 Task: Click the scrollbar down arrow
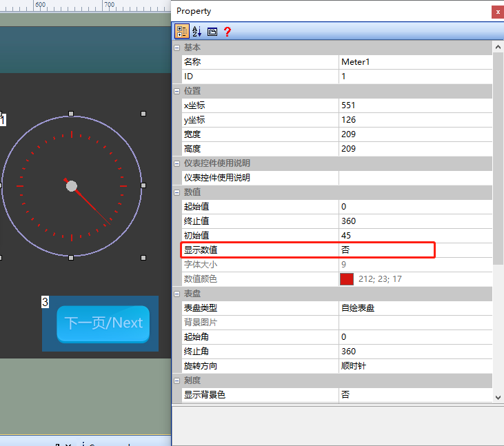click(x=498, y=398)
